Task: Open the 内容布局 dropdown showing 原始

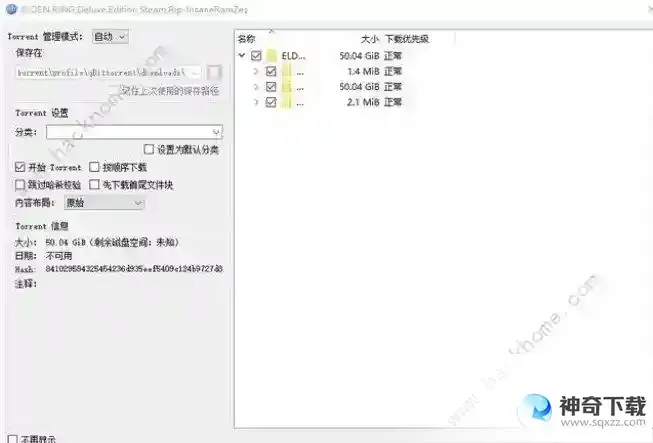Action: (104, 203)
